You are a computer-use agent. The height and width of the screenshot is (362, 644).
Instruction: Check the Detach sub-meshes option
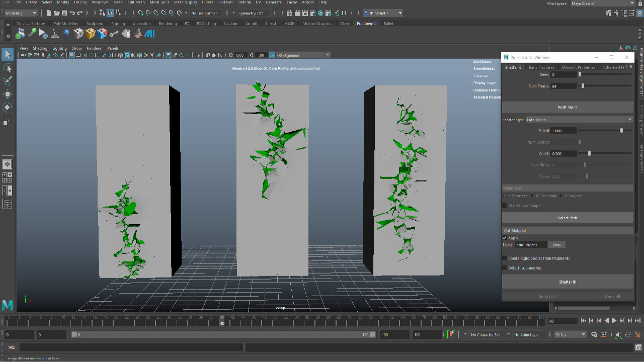pos(505,268)
